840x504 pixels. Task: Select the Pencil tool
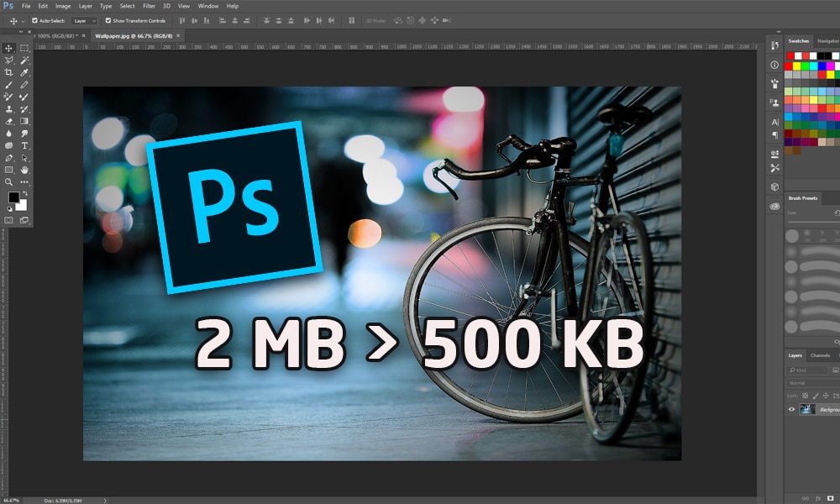[x=24, y=85]
